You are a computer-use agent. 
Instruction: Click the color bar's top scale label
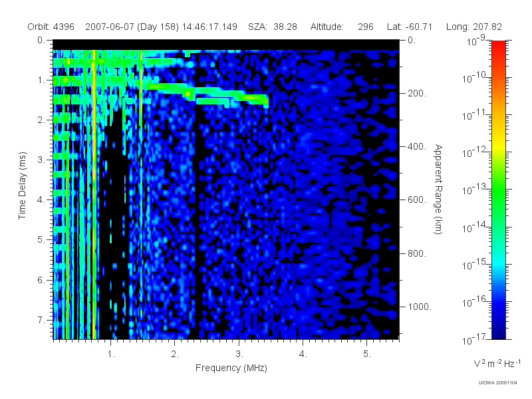[476, 41]
